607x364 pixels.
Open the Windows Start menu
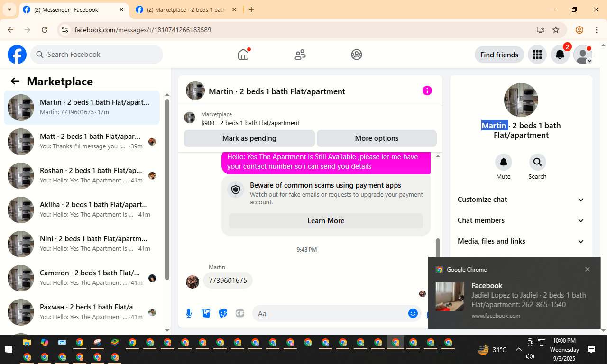click(x=8, y=349)
